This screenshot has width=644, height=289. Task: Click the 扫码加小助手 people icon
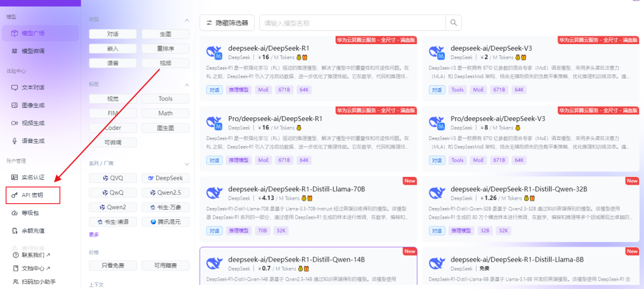(16, 282)
